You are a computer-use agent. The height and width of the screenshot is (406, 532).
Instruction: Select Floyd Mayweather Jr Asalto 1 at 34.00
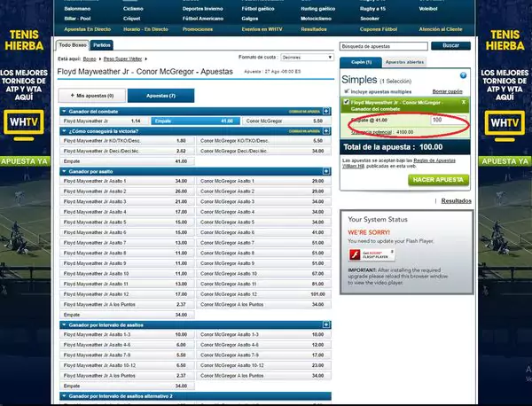tap(127, 181)
